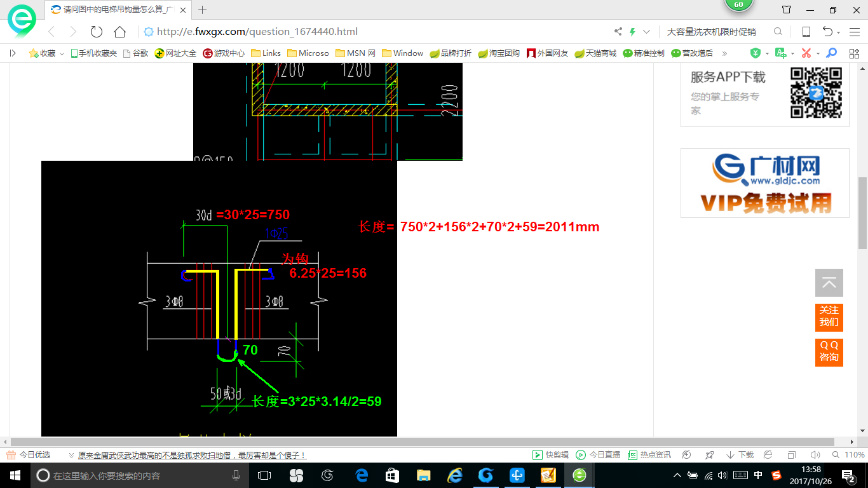Open the 下载 downloads button
This screenshot has width=868, height=488.
coord(739,455)
